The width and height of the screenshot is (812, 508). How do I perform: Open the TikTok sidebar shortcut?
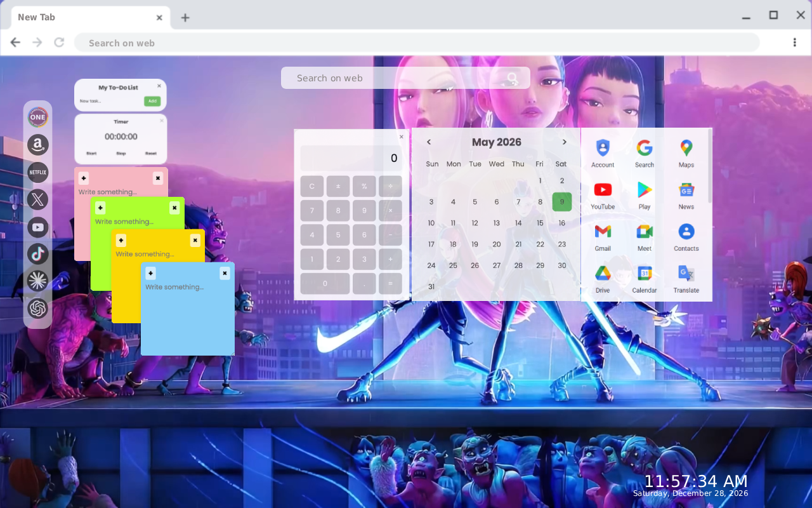(x=38, y=254)
